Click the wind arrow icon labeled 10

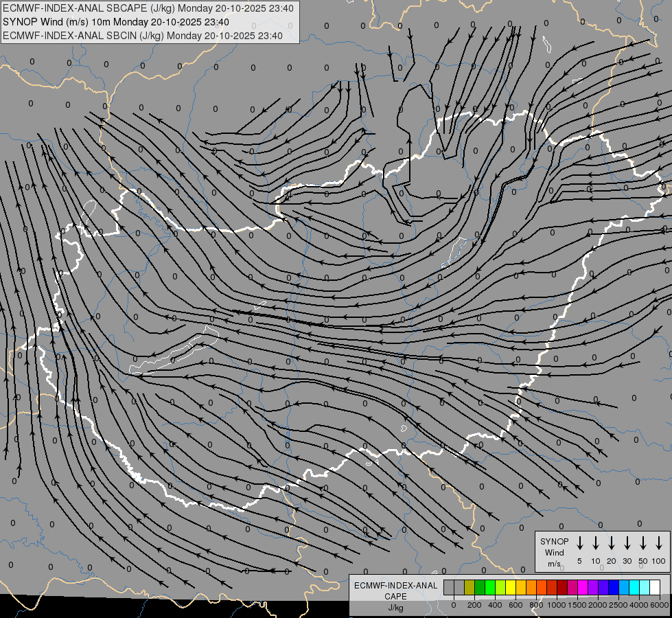[x=596, y=543]
